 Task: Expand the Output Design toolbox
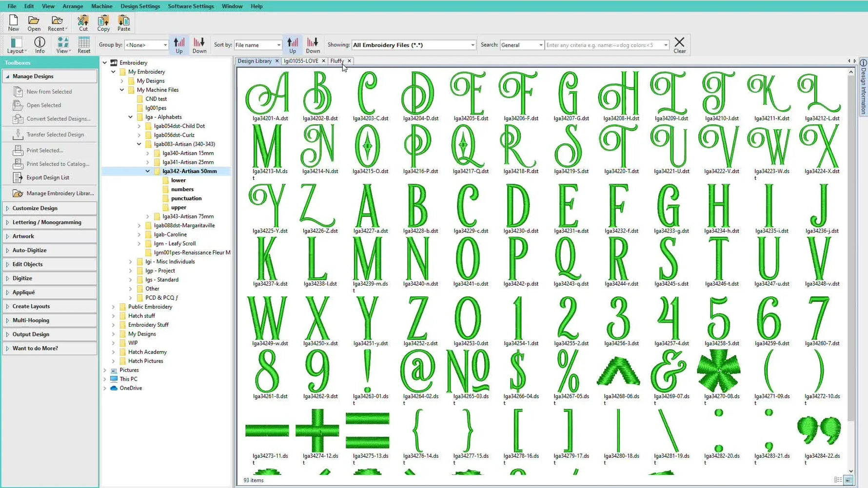[50, 334]
